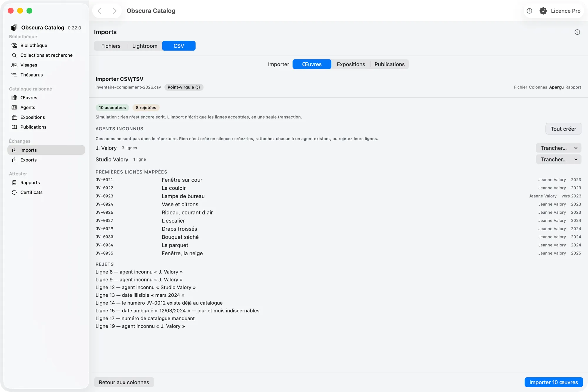Click the Tout créer button
588x392 pixels.
pos(563,129)
